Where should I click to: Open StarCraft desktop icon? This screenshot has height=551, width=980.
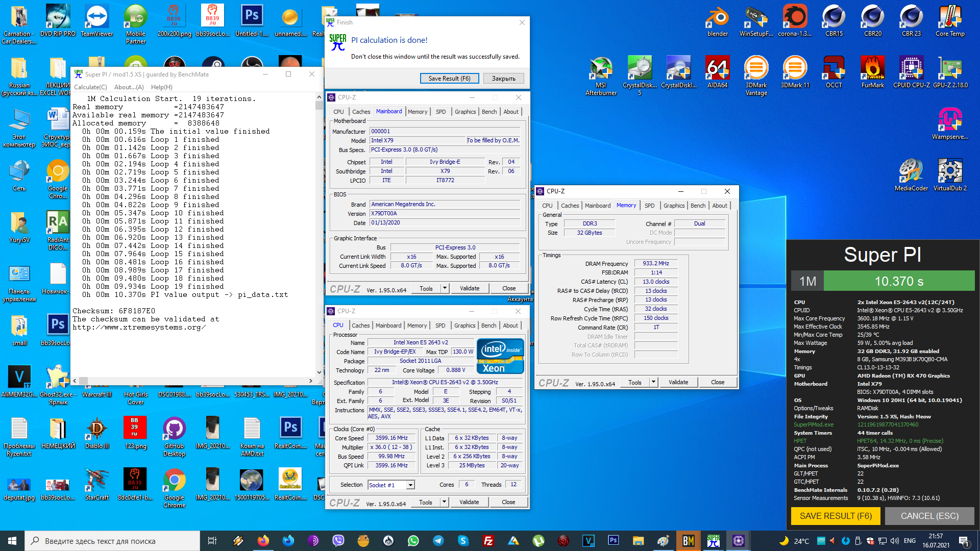point(96,484)
